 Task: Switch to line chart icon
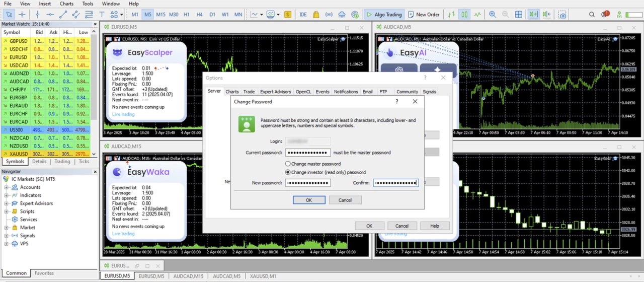tap(477, 15)
